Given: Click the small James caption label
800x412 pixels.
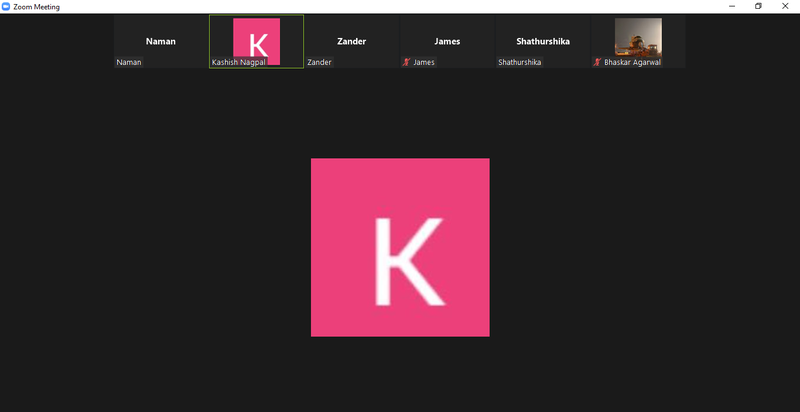Looking at the screenshot, I should [x=424, y=62].
